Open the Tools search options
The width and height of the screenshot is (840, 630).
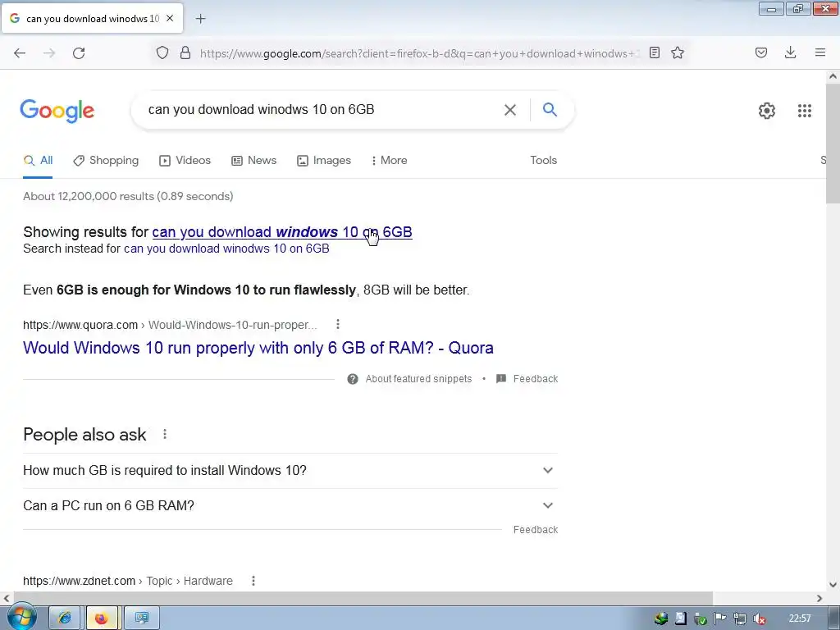coord(543,160)
